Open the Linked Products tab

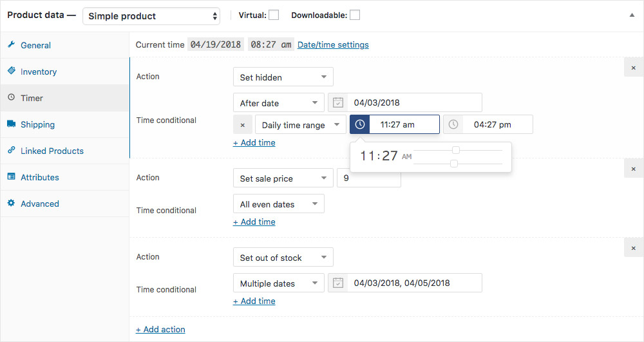click(x=52, y=151)
